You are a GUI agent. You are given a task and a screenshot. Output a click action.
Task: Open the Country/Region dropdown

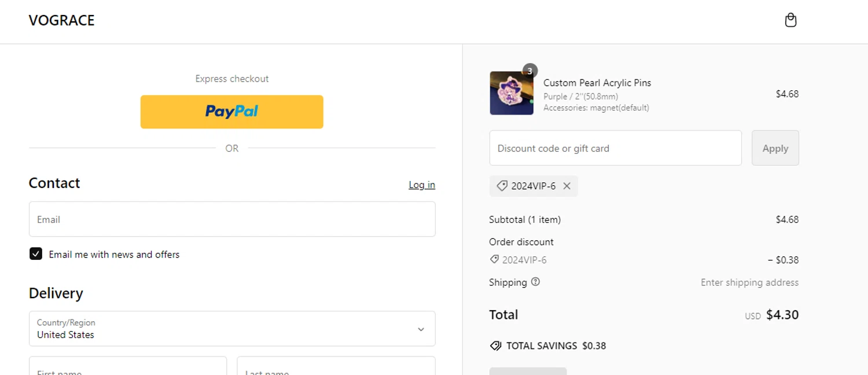point(231,329)
